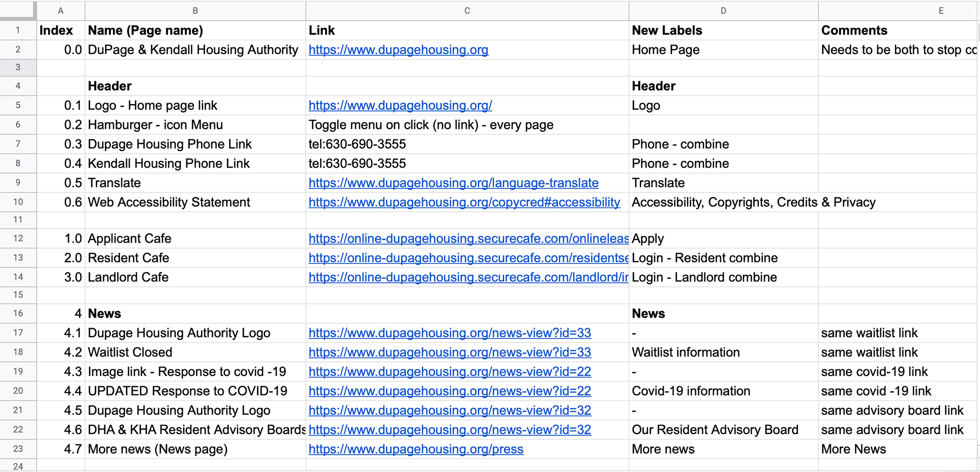Screen dimensions: 980x472
Task: Select row 11 header
Action: click(18, 220)
